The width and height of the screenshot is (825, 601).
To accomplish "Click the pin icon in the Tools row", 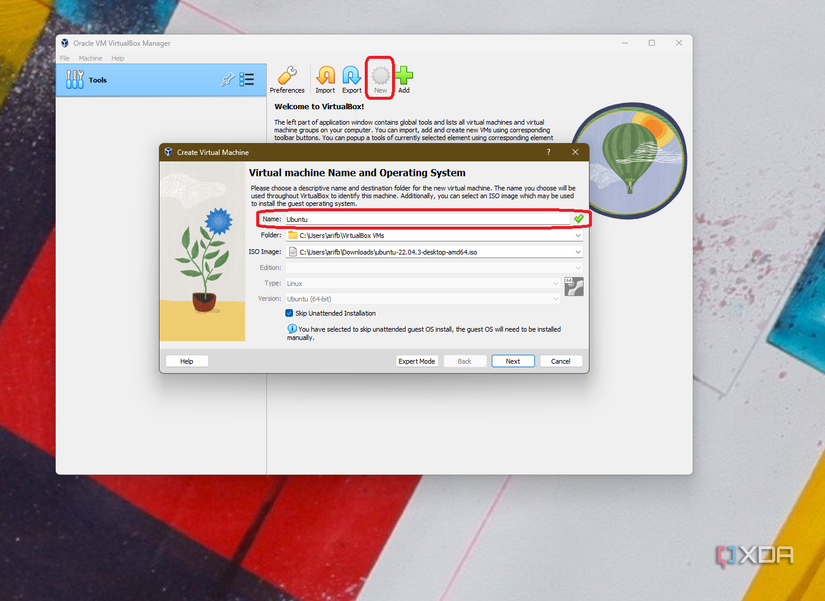I will coord(227,79).
